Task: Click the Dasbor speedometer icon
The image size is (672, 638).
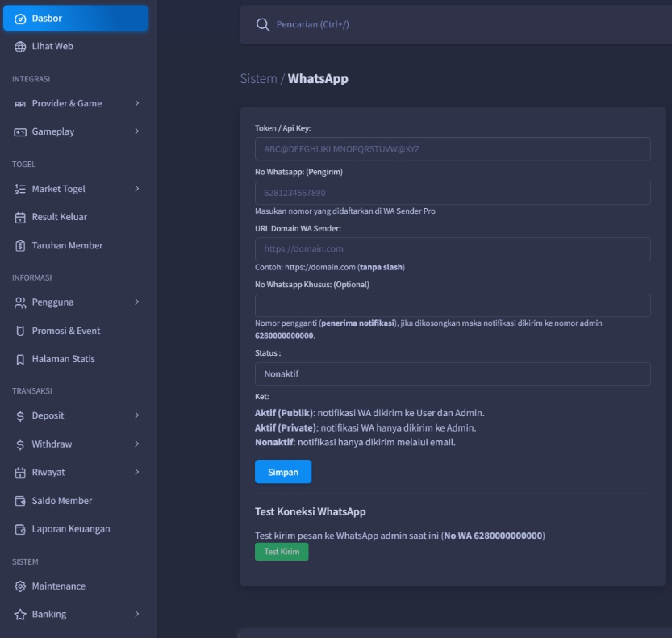Action: click(x=21, y=19)
